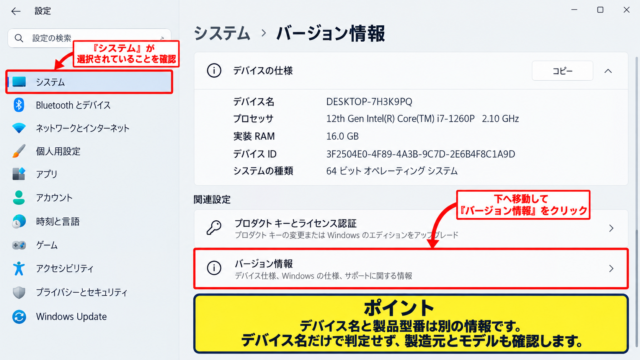Click the Windows Update refresh icon
The width and height of the screenshot is (640, 360).
[x=19, y=316]
